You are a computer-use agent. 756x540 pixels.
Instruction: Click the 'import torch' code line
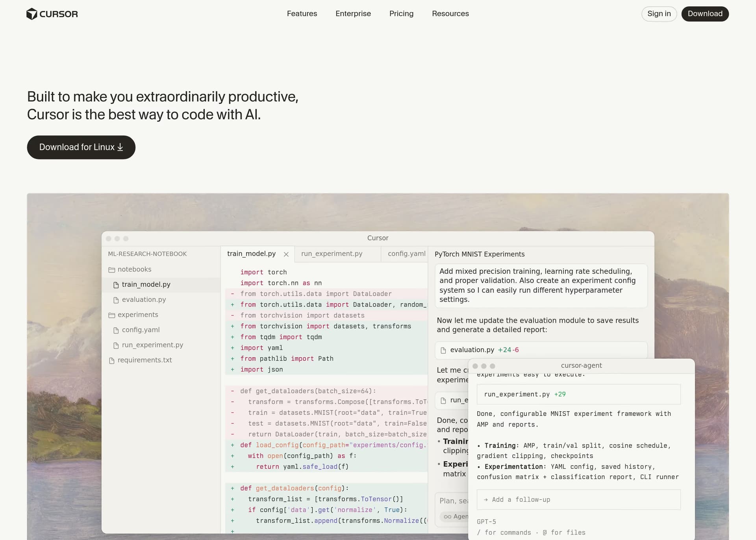click(263, 272)
